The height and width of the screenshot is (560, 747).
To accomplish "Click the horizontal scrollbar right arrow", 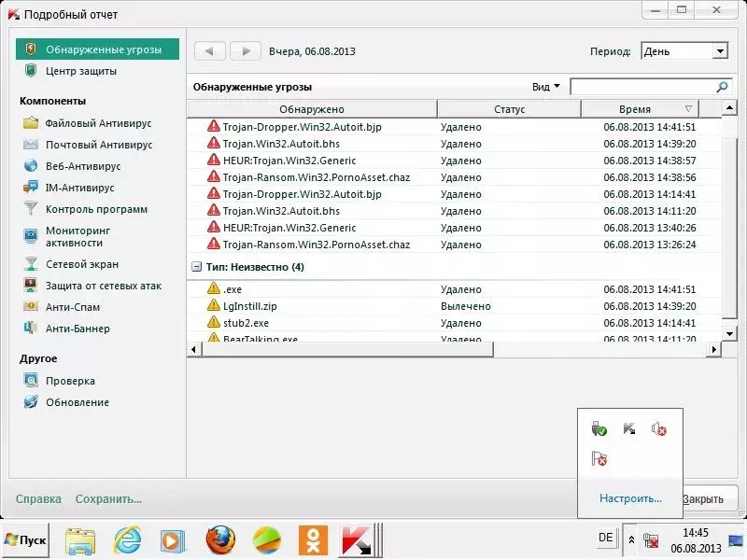I will point(713,349).
